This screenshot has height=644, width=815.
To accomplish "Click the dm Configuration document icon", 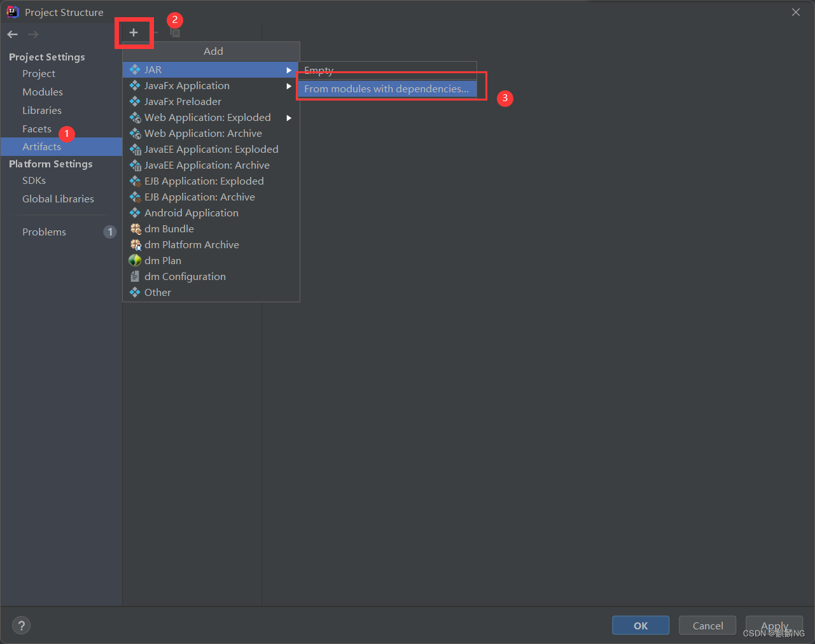I will [135, 277].
